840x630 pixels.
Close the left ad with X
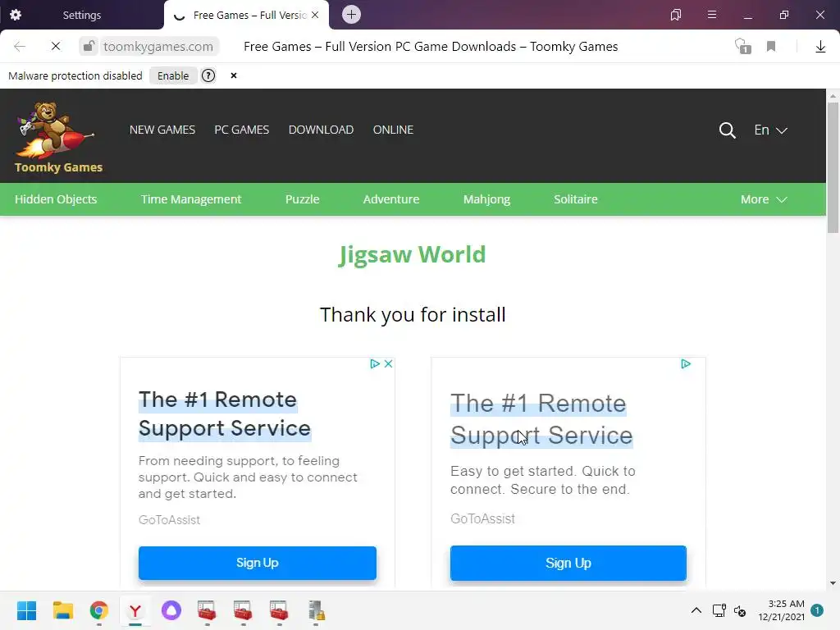388,363
